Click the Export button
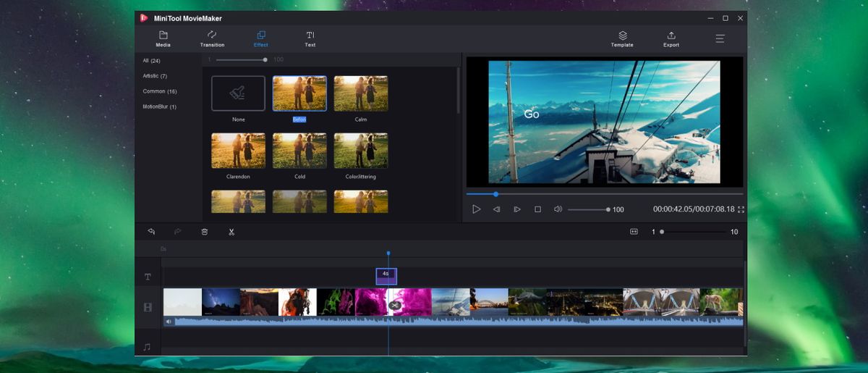This screenshot has width=868, height=373. click(671, 38)
